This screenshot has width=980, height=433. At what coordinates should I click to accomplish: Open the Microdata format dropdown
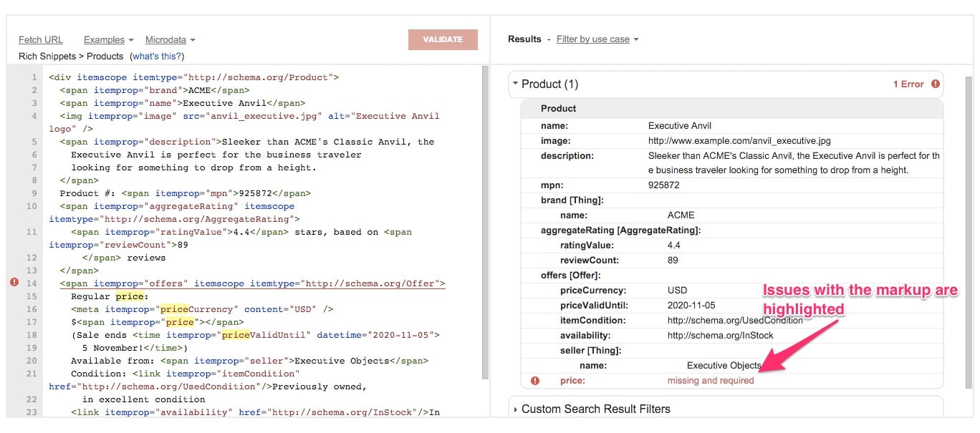pyautogui.click(x=170, y=40)
